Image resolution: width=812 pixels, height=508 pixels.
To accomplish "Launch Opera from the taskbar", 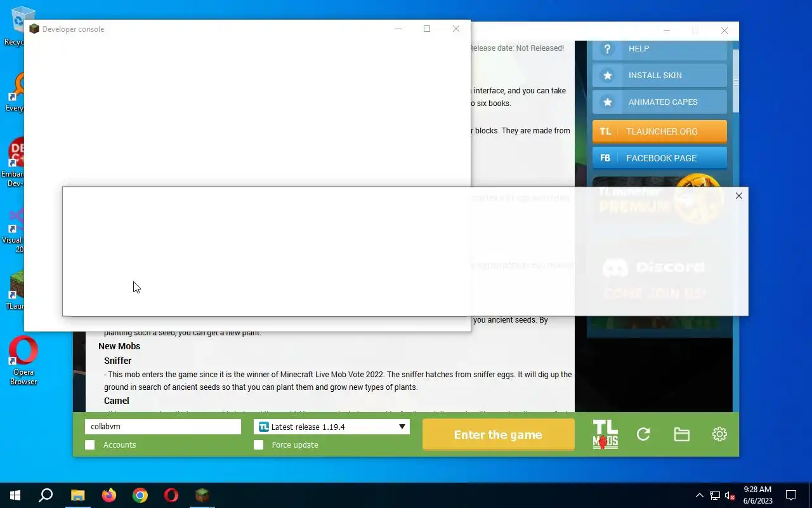I will pyautogui.click(x=171, y=495).
